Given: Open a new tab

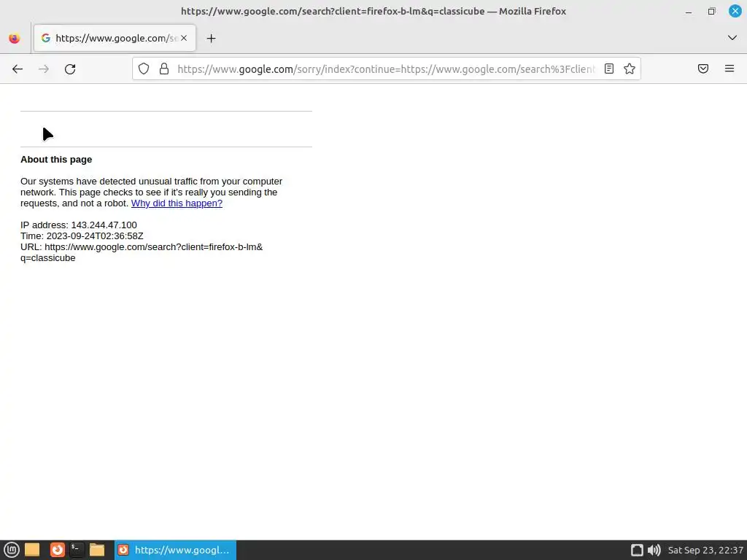Looking at the screenshot, I should click(211, 38).
